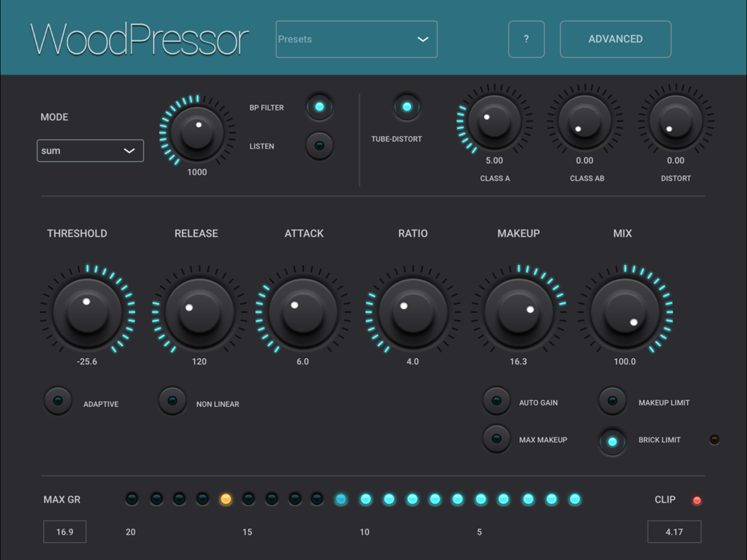Image resolution: width=747 pixels, height=560 pixels.
Task: Turn on AUTO GAIN
Action: 497,401
